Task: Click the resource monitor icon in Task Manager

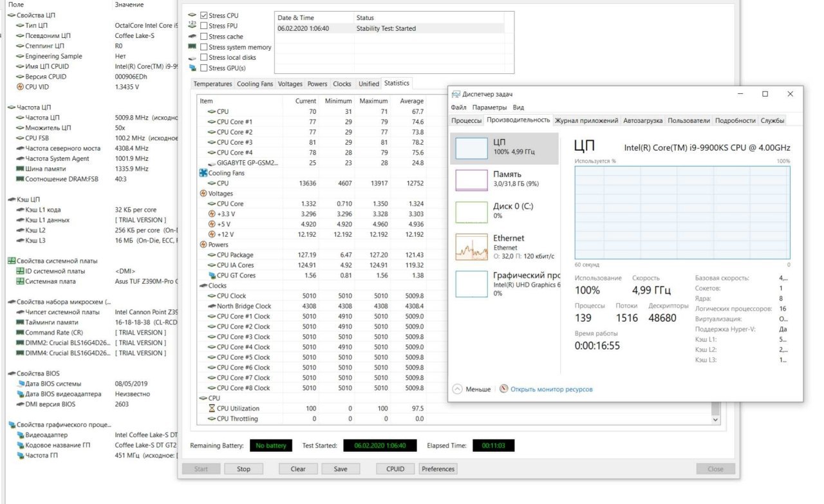Action: click(x=503, y=389)
